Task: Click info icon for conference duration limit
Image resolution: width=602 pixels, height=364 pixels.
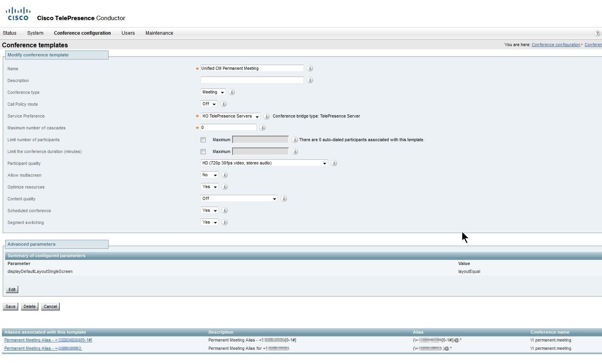Action: (x=294, y=151)
